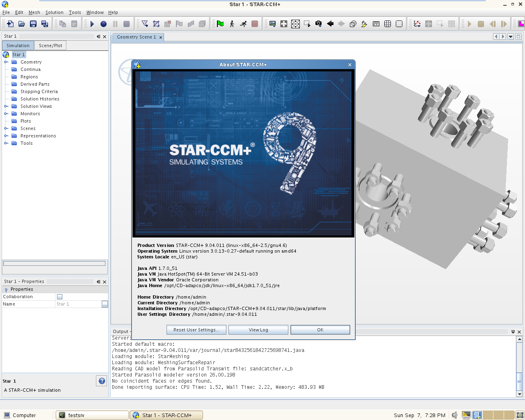Open the Edit menu
This screenshot has height=420, width=525.
(19, 12)
